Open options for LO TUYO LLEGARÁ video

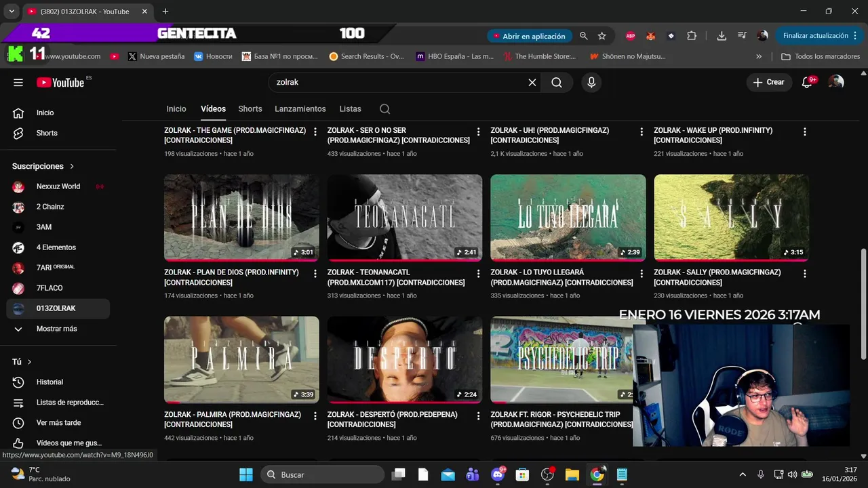click(x=642, y=274)
